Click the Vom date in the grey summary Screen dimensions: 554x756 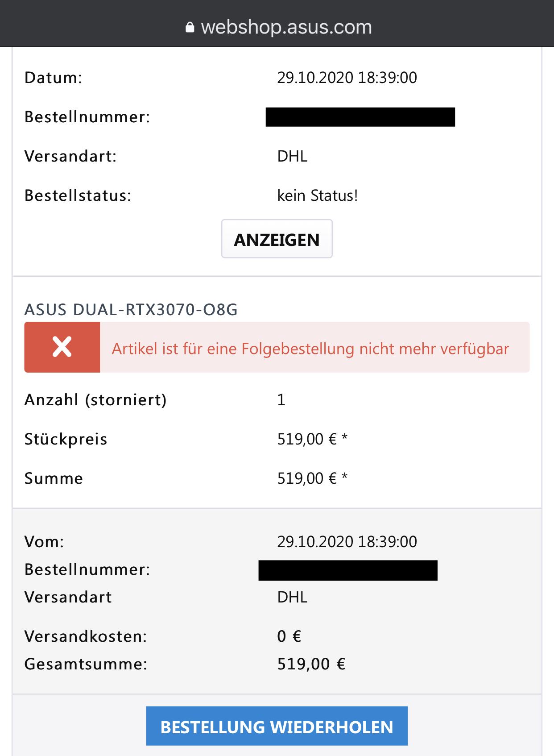(x=347, y=542)
